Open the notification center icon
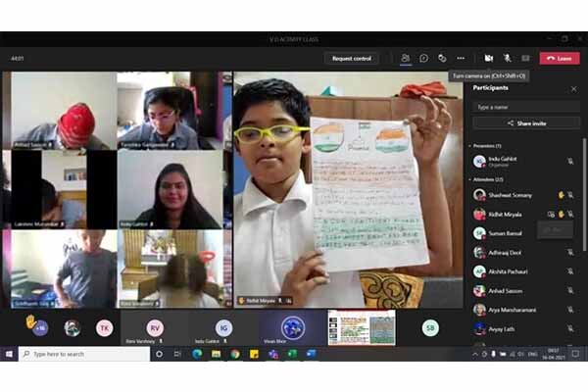588x392 pixels. (575, 354)
